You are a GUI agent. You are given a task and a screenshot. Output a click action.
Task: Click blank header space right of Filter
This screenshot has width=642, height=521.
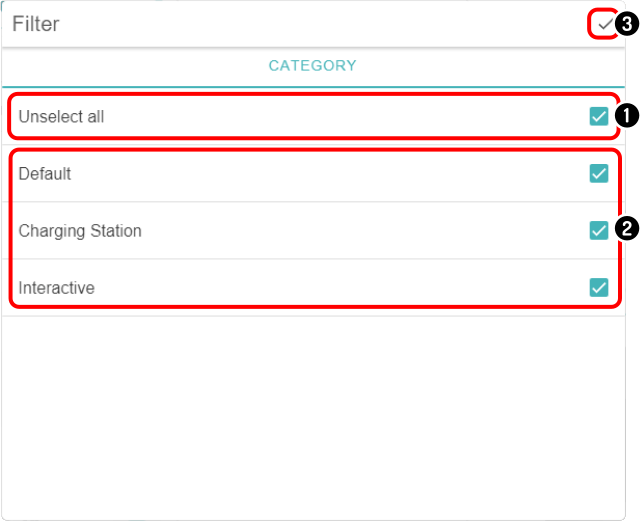tap(323, 24)
